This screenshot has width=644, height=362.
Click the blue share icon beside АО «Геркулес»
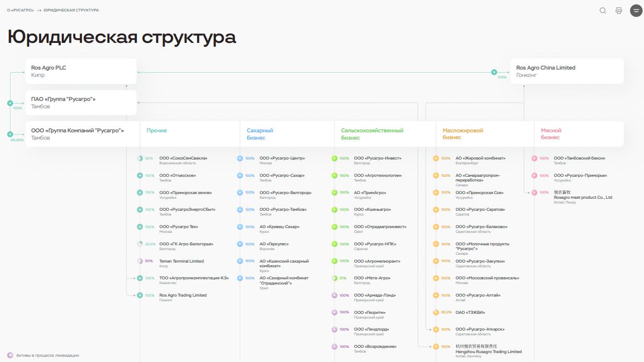[240, 244]
